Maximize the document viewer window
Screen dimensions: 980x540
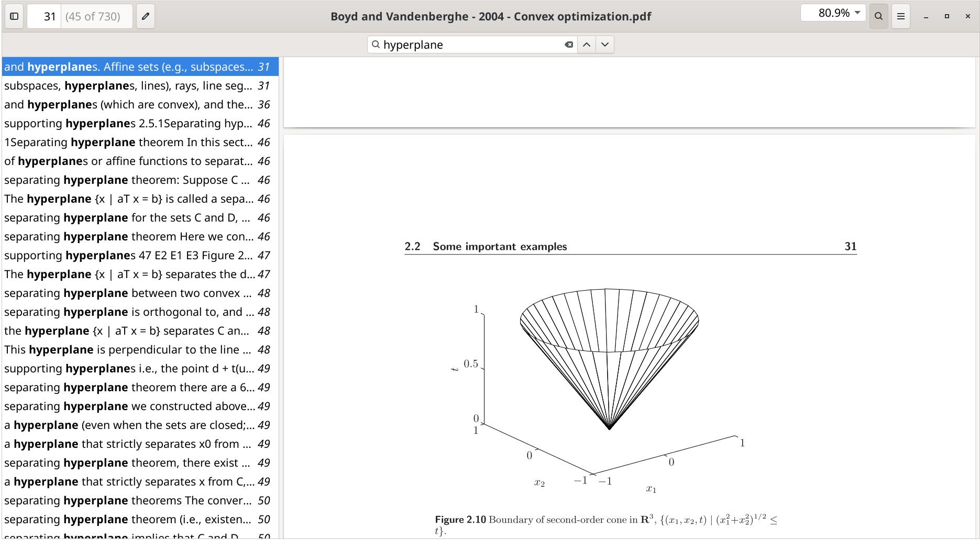[947, 16]
